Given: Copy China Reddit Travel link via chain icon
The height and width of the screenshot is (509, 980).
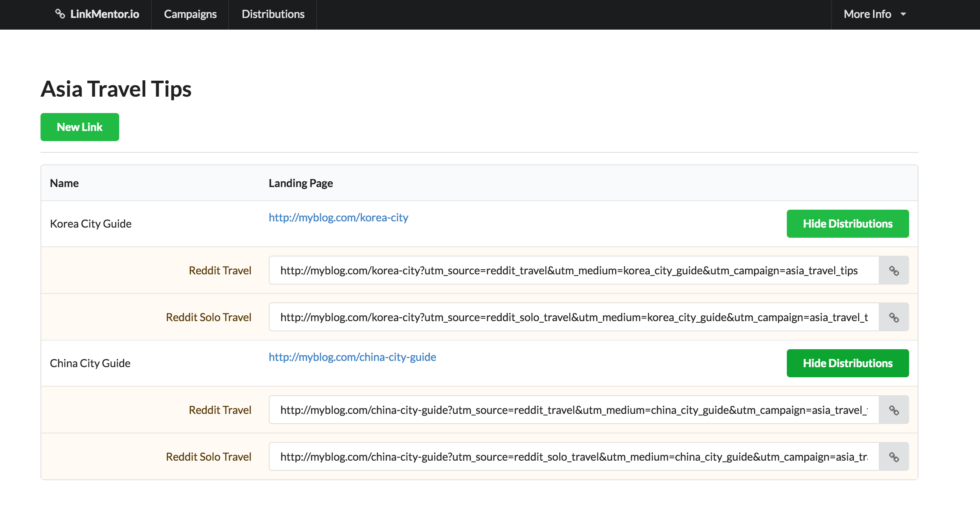Looking at the screenshot, I should click(894, 410).
